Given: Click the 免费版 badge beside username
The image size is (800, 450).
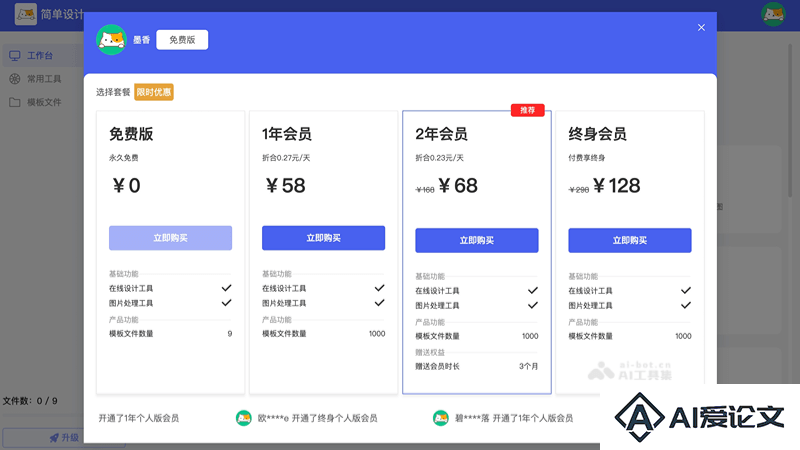Looking at the screenshot, I should point(182,40).
